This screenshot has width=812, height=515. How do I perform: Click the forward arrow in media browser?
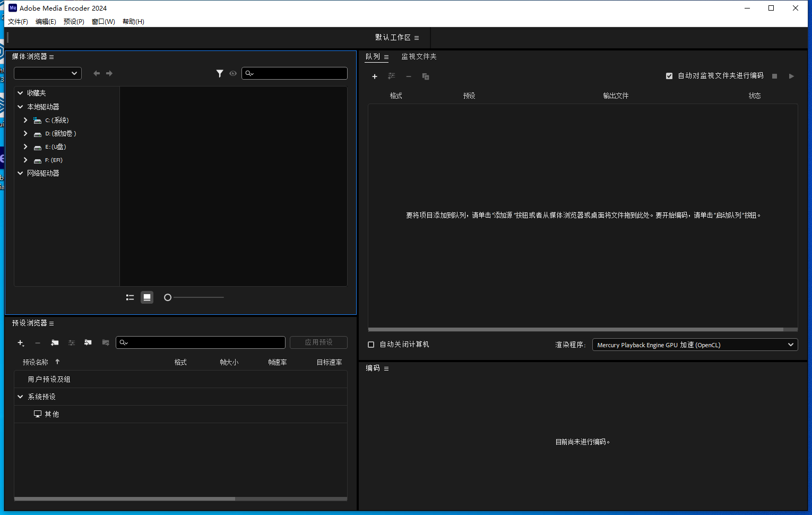click(x=109, y=73)
